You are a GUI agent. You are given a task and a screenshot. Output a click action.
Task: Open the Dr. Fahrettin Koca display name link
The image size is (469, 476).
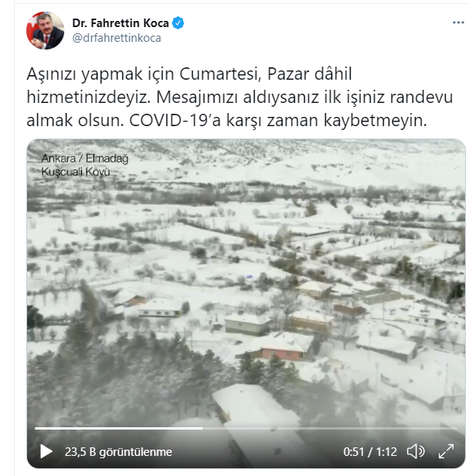(121, 23)
